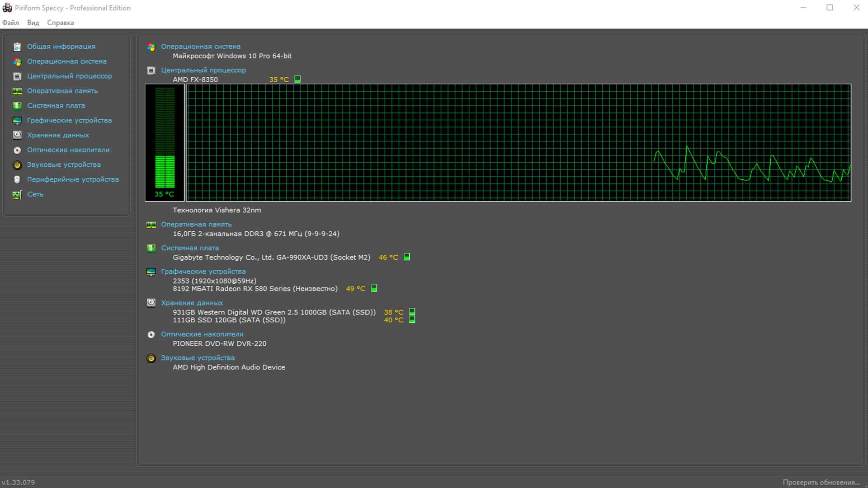
Task: Open the Вид menu
Action: click(33, 23)
